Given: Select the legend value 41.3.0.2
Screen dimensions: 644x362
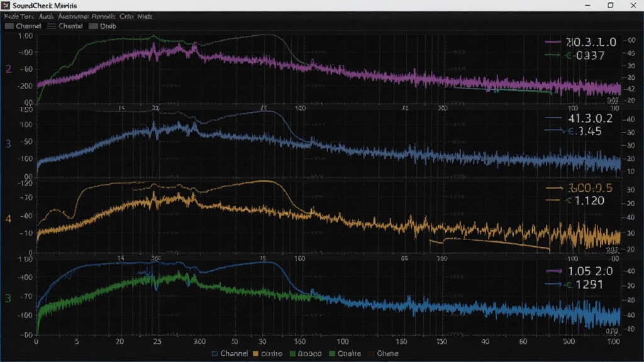Looking at the screenshot, I should point(590,119).
